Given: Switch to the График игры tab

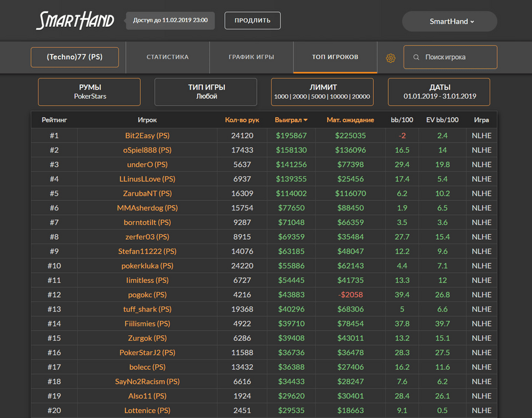Looking at the screenshot, I should [x=252, y=57].
